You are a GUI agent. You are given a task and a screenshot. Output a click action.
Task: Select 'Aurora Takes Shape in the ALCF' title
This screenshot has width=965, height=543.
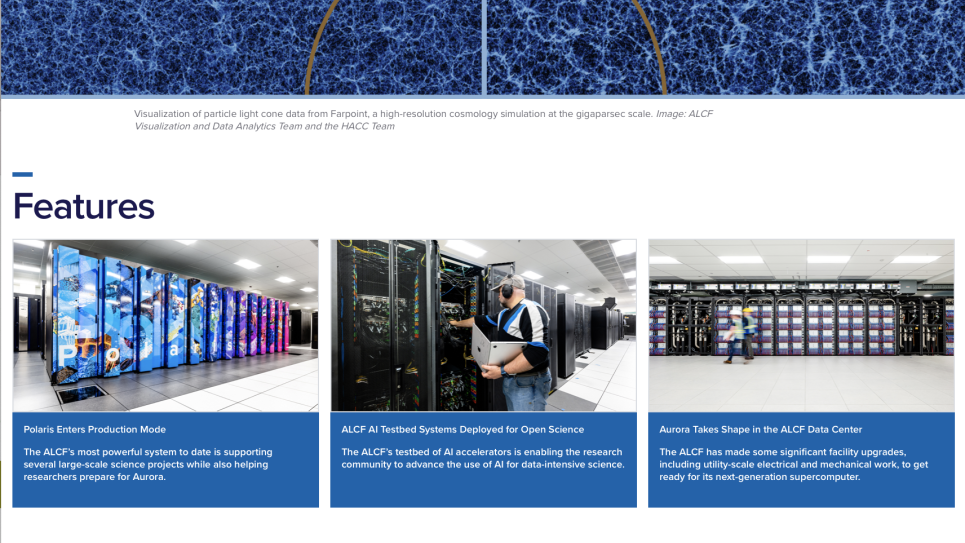760,429
